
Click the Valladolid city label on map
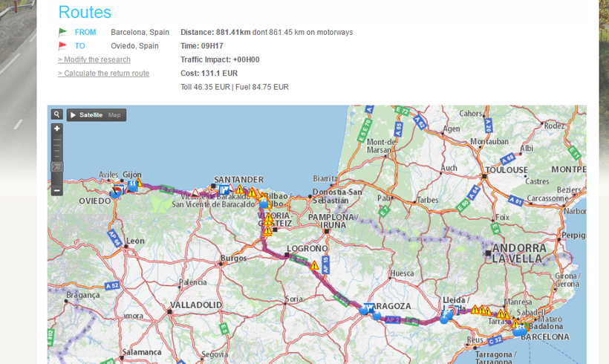[198, 305]
